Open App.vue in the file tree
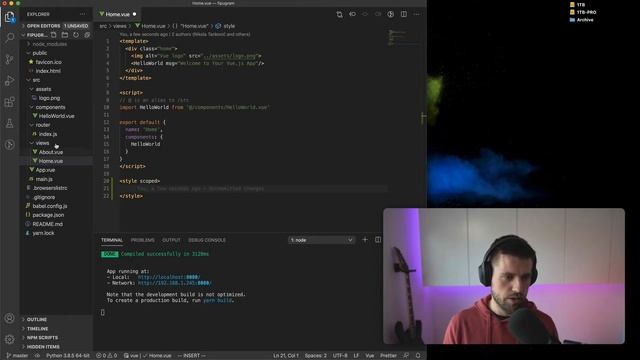 [57, 170]
